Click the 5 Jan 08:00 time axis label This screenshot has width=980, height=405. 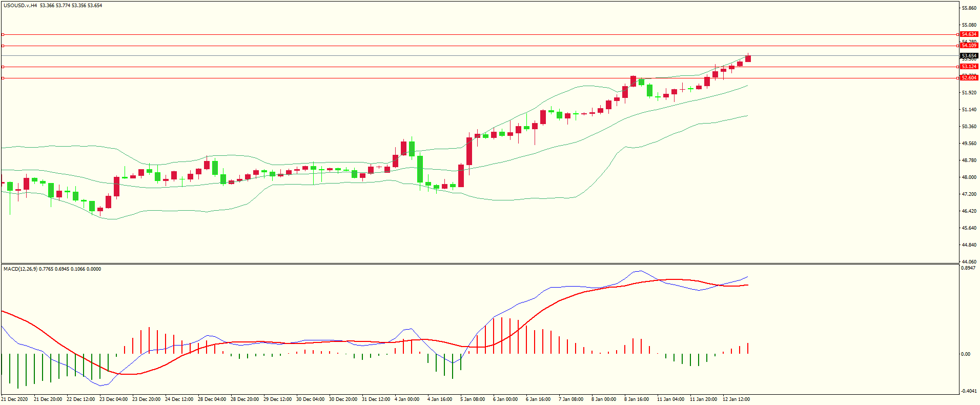click(x=472, y=399)
